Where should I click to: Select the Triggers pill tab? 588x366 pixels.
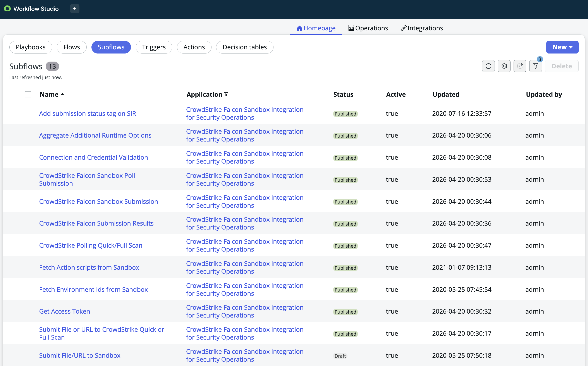154,47
